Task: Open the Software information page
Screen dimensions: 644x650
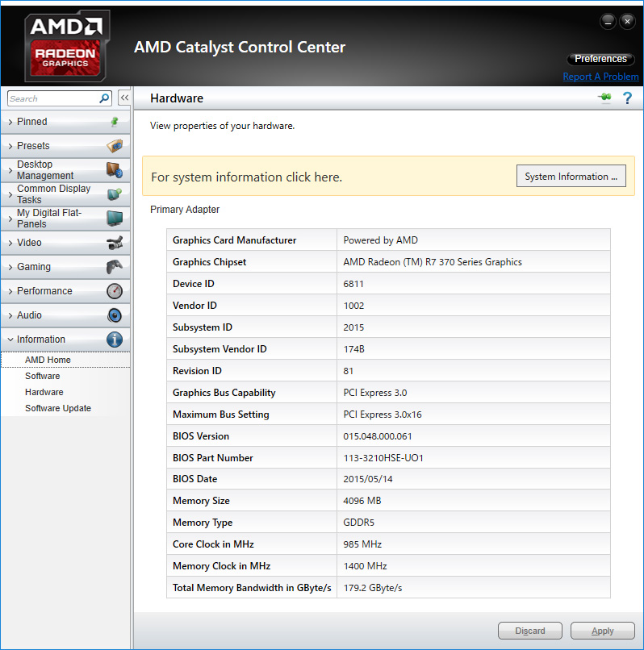Action: (42, 376)
